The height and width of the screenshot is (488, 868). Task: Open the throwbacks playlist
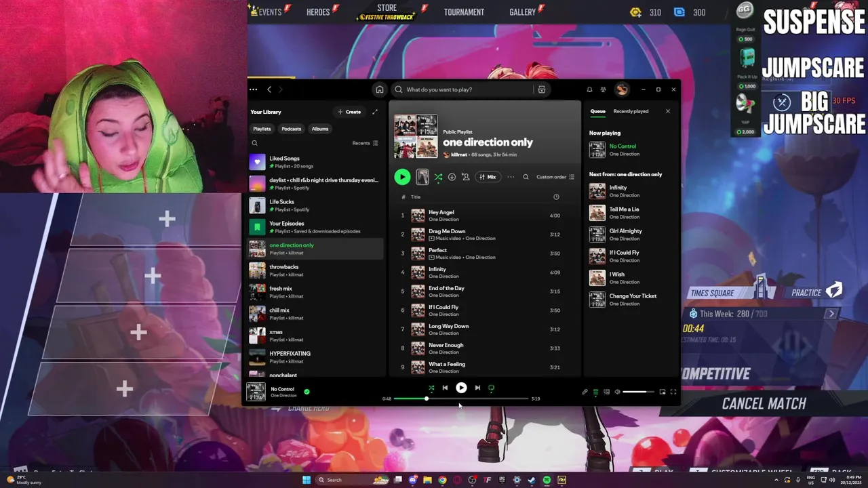315,270
